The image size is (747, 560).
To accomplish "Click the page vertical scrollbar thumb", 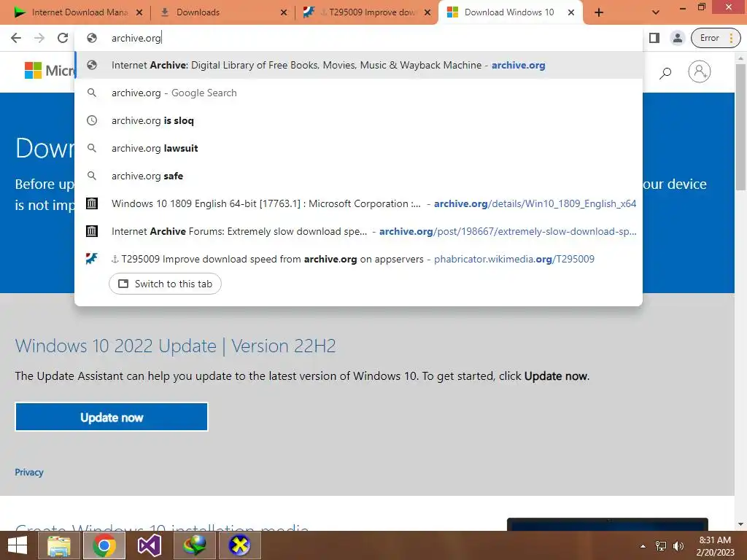I will [x=740, y=126].
